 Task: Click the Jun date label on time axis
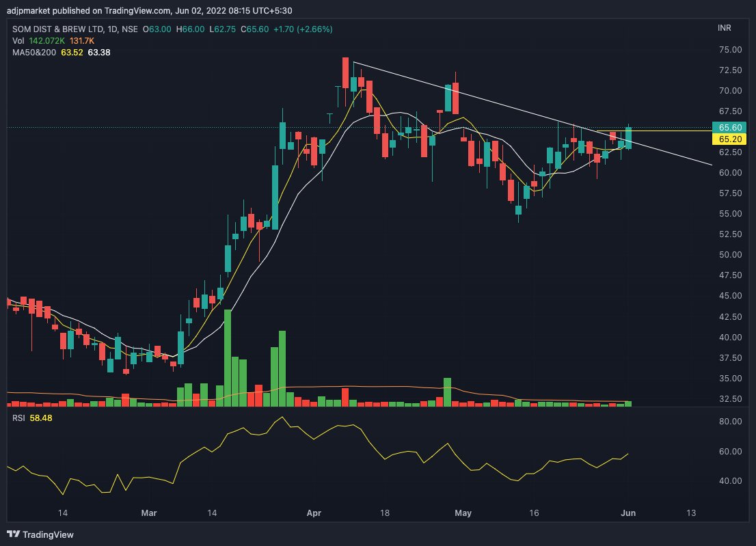pos(628,513)
